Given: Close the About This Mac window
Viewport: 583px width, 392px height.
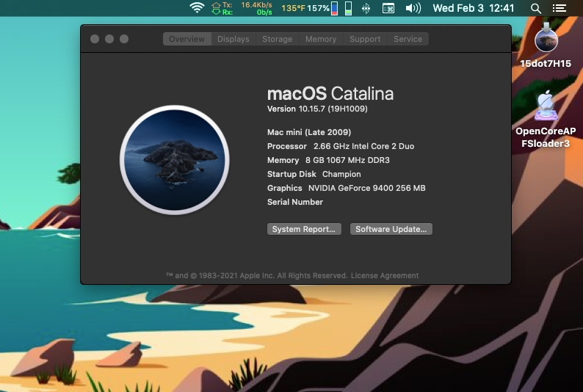Looking at the screenshot, I should pyautogui.click(x=95, y=39).
